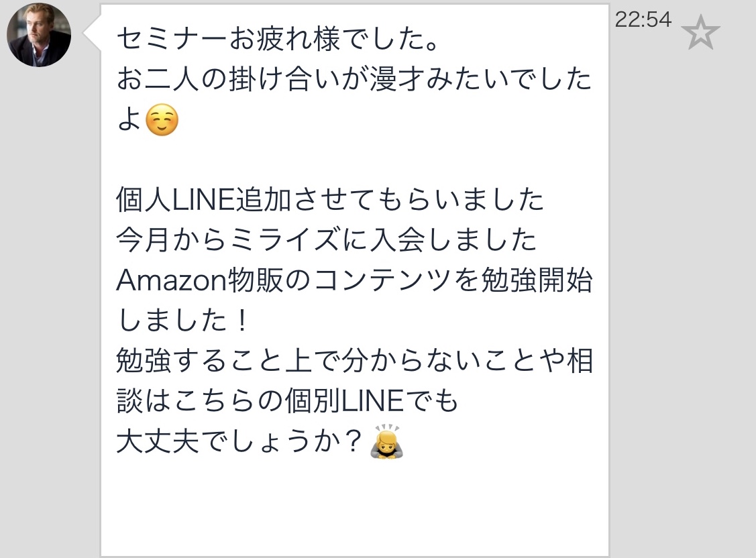This screenshot has width=756, height=558.
Task: Click the line 今月からミライズに入会しました
Action: (327, 239)
